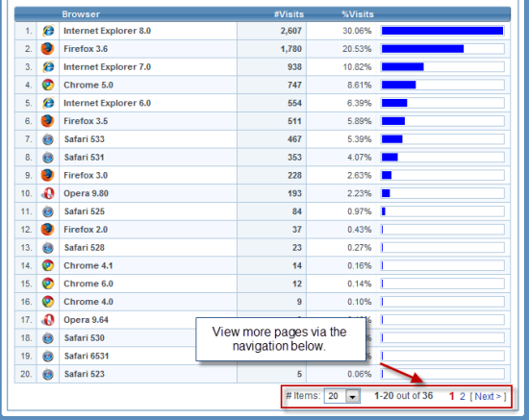Click the Safari 531 browser icon

48,157
